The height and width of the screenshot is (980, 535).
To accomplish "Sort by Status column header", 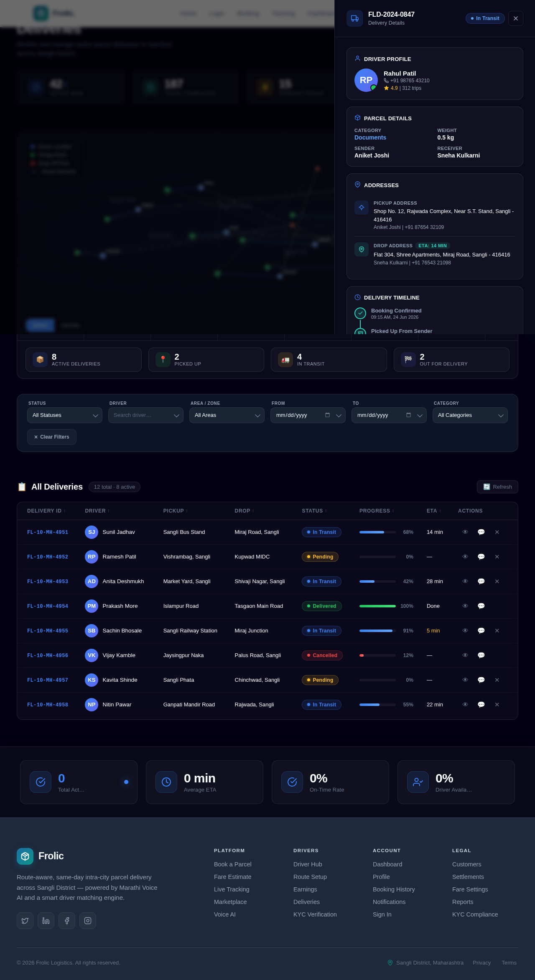I will pos(314,511).
